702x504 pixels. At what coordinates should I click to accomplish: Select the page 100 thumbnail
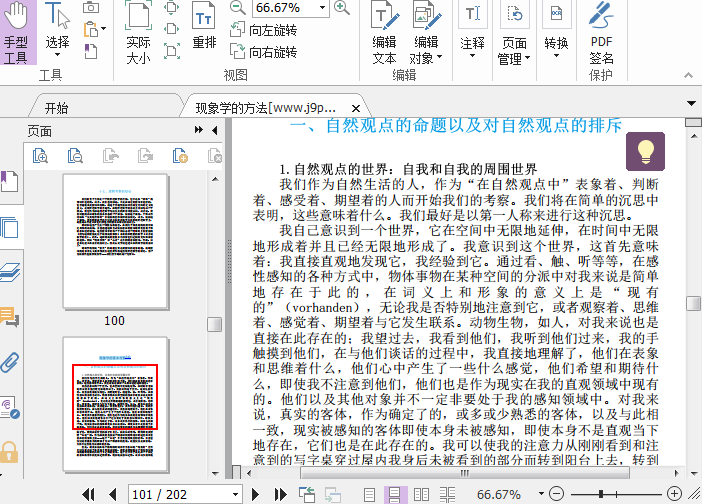(x=115, y=242)
